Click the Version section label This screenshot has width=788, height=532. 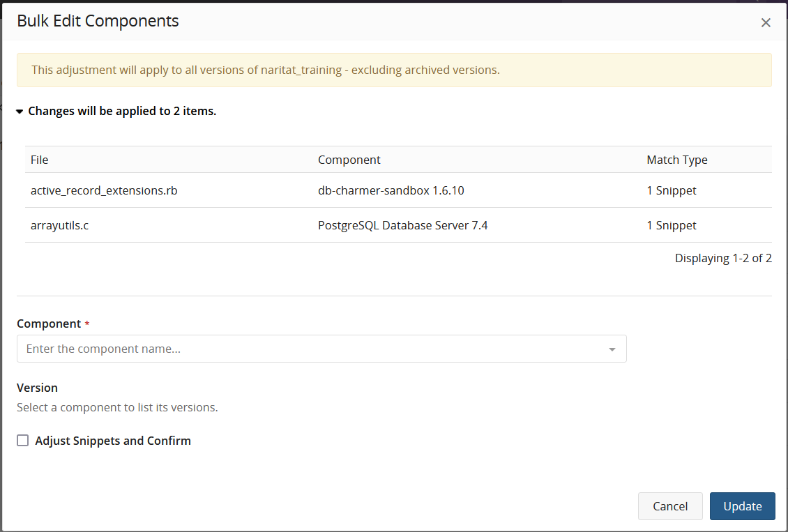click(x=37, y=388)
